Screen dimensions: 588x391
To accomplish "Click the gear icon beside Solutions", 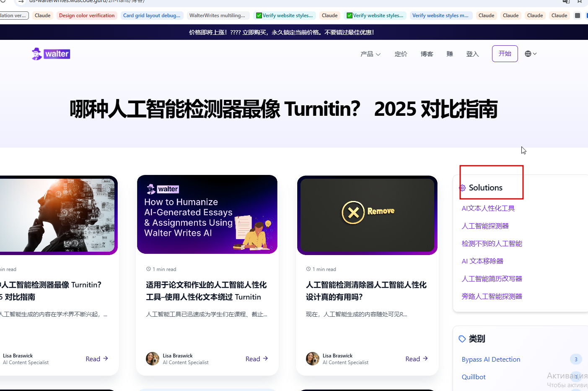I will pos(462,188).
